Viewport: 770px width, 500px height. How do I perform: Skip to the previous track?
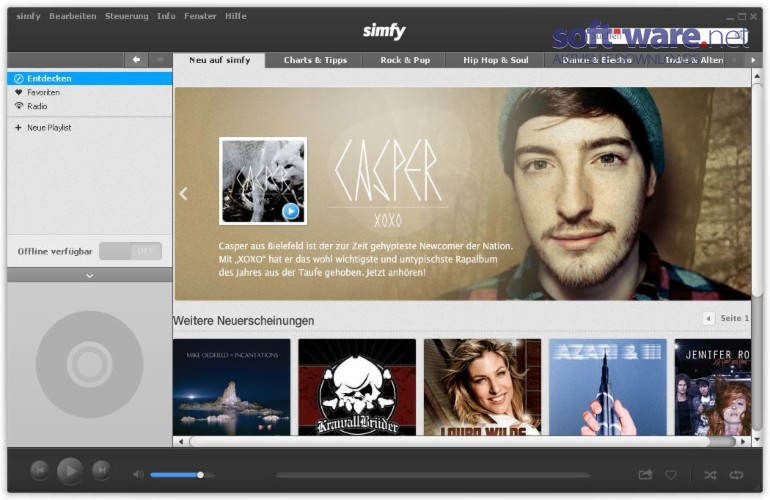pos(40,471)
